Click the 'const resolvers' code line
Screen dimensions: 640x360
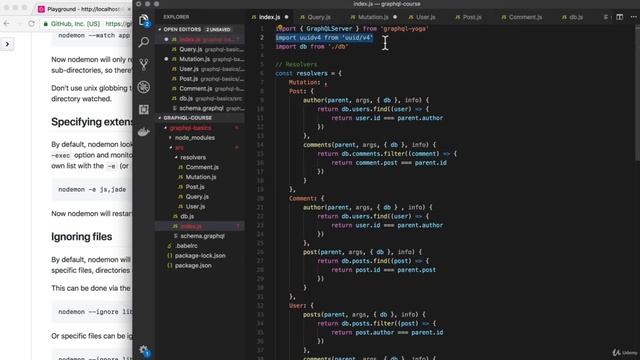(x=309, y=73)
